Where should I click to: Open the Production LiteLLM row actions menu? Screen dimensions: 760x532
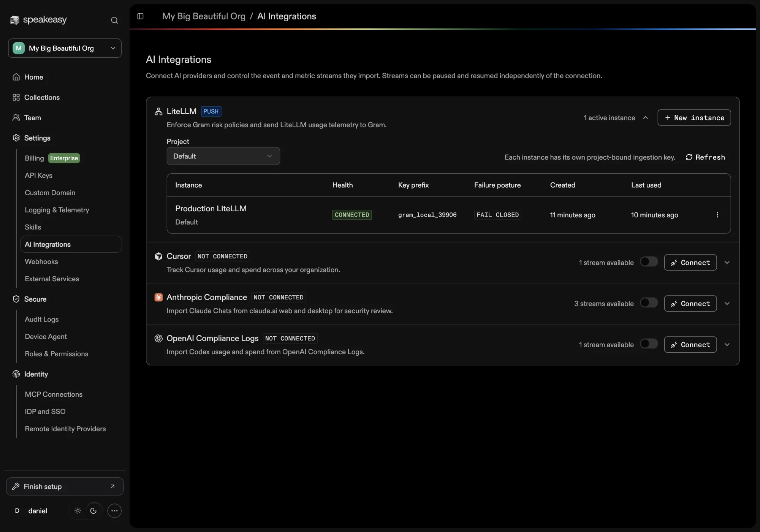click(x=717, y=215)
